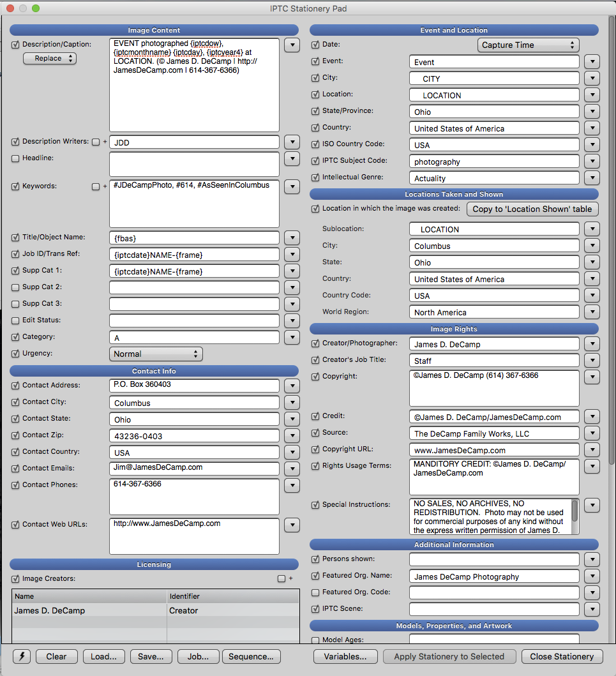Toggle append checkbox beside Description Writers

(x=96, y=142)
